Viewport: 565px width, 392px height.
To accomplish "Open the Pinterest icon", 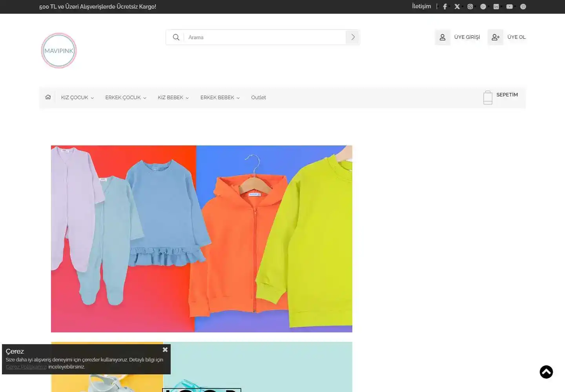I will tap(523, 7).
